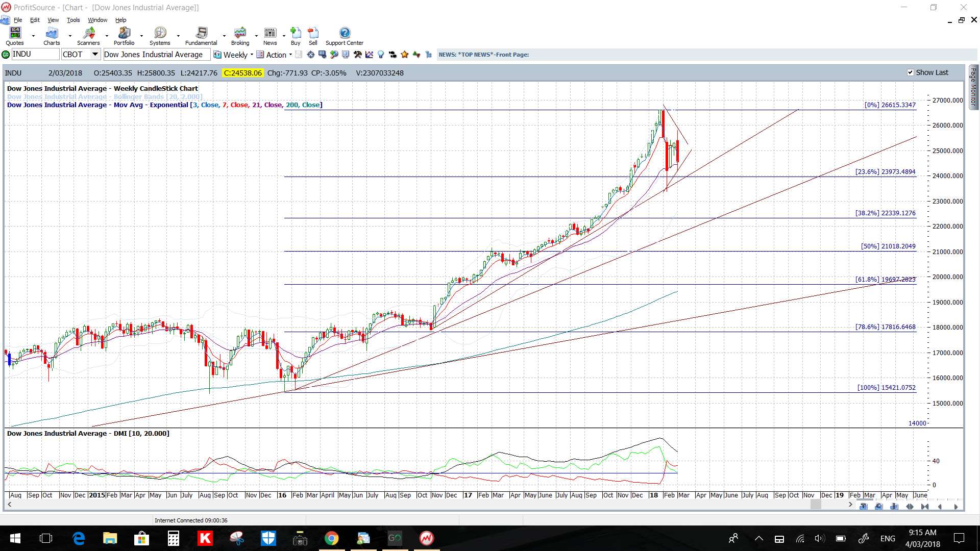Open the Edit menu
The height and width of the screenshot is (551, 980).
[35, 20]
